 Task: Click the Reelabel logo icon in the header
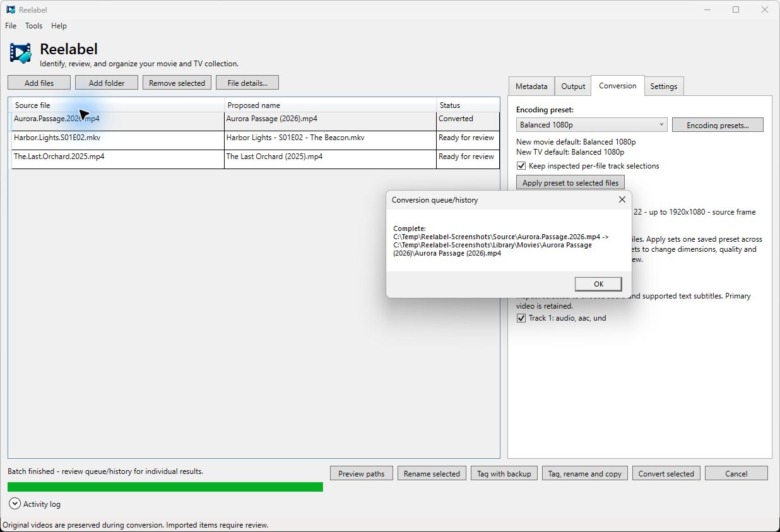20,53
